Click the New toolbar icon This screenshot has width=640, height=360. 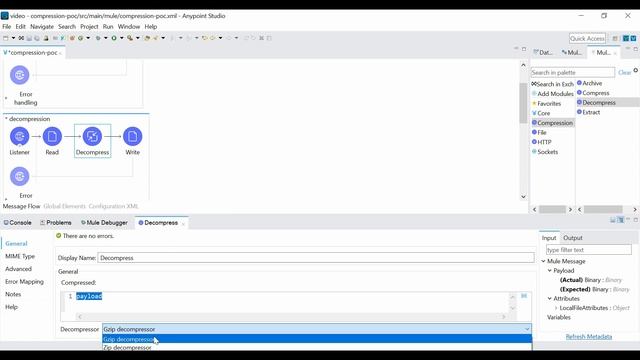[x=6, y=38]
